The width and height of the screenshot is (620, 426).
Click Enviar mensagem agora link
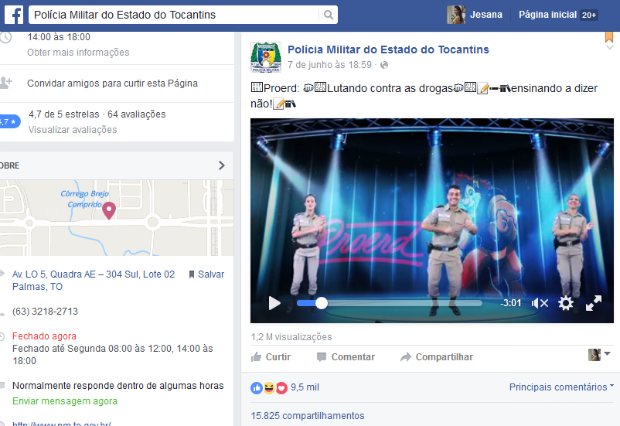65,401
